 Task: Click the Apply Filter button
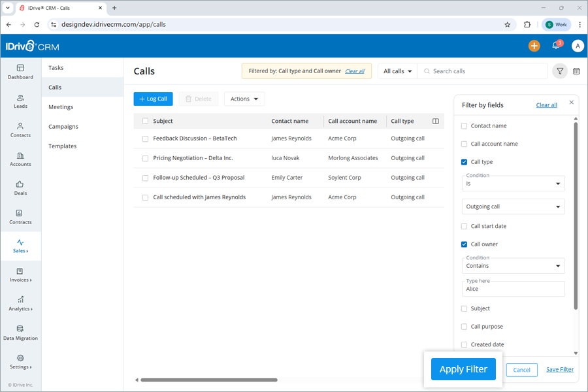pyautogui.click(x=463, y=369)
